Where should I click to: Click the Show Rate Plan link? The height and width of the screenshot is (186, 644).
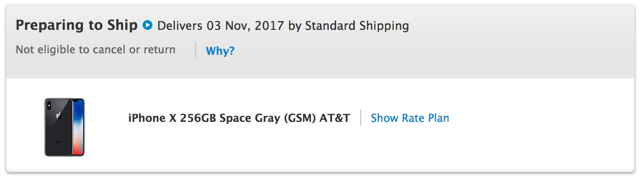410,118
